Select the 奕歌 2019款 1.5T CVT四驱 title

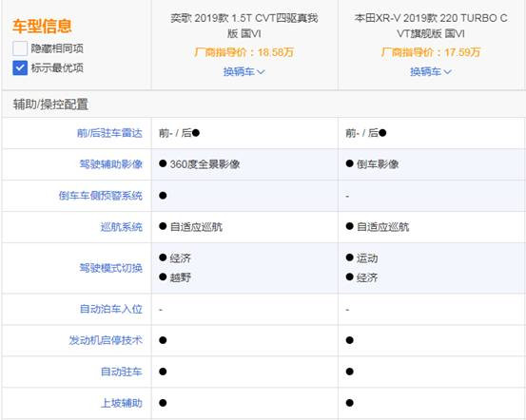tap(244, 26)
